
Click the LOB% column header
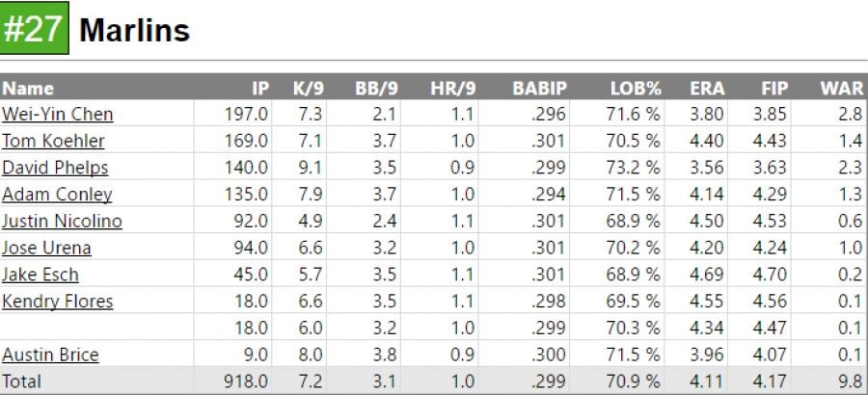click(636, 89)
